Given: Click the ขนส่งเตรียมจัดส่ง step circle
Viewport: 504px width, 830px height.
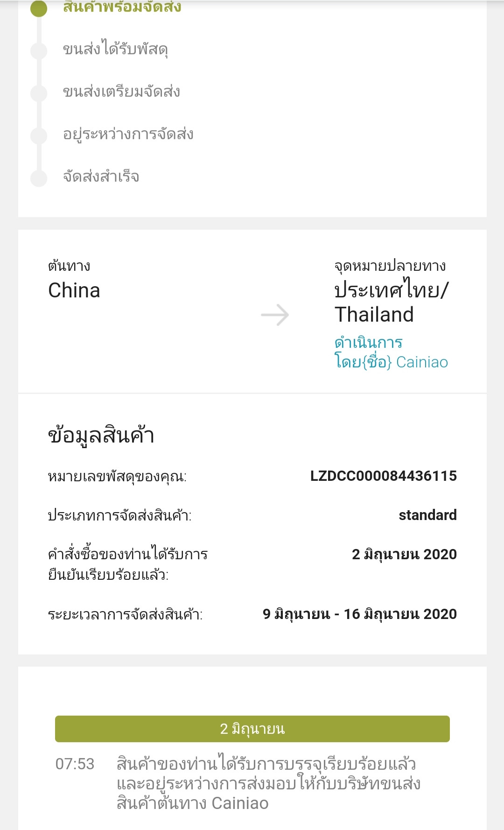Looking at the screenshot, I should coord(39,93).
